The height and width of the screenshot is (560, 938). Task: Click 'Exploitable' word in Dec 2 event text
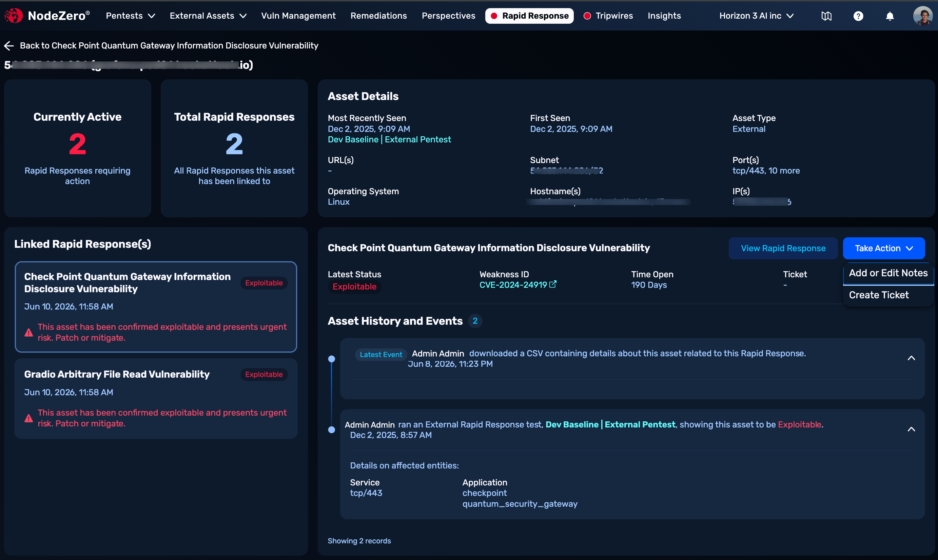coord(799,424)
